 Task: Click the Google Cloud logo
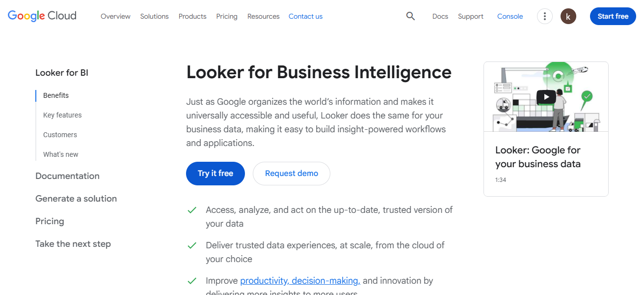pyautogui.click(x=41, y=16)
